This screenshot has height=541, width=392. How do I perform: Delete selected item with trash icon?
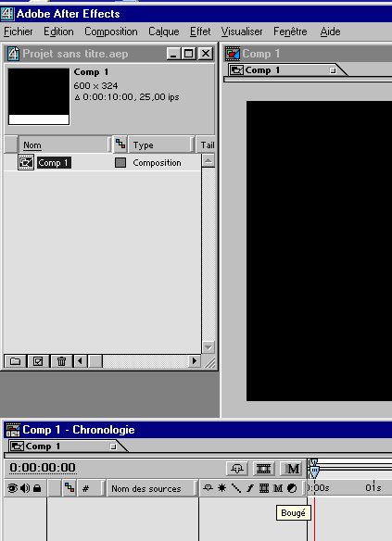61,361
